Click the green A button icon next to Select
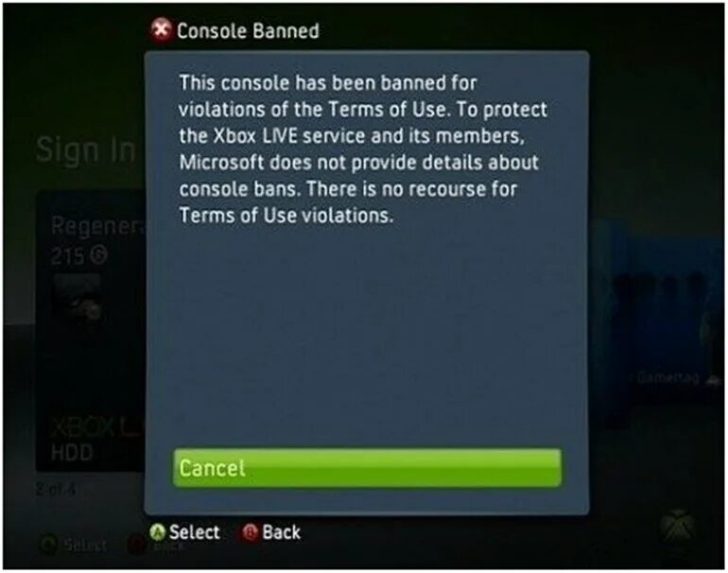728x573 pixels. coord(157,532)
